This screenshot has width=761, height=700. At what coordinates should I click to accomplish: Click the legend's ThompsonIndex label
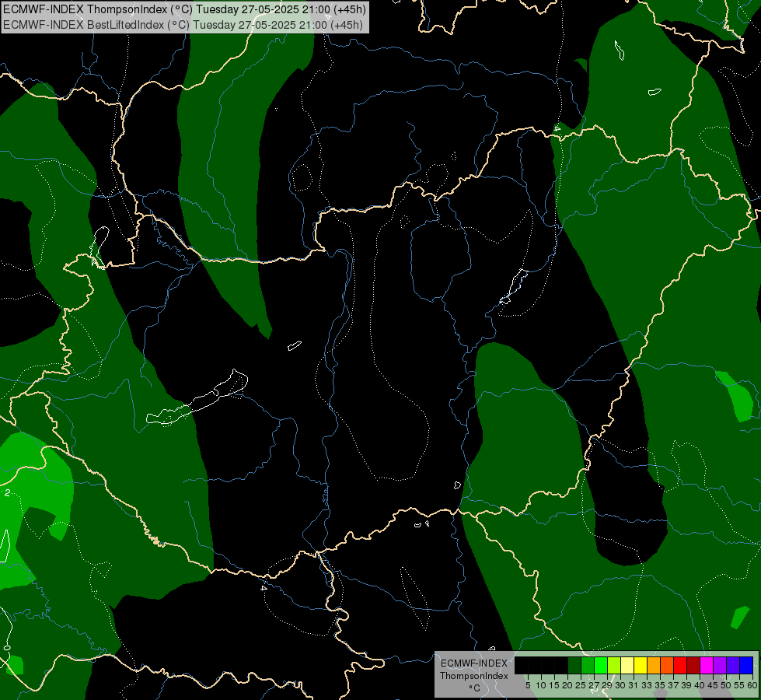point(474,676)
